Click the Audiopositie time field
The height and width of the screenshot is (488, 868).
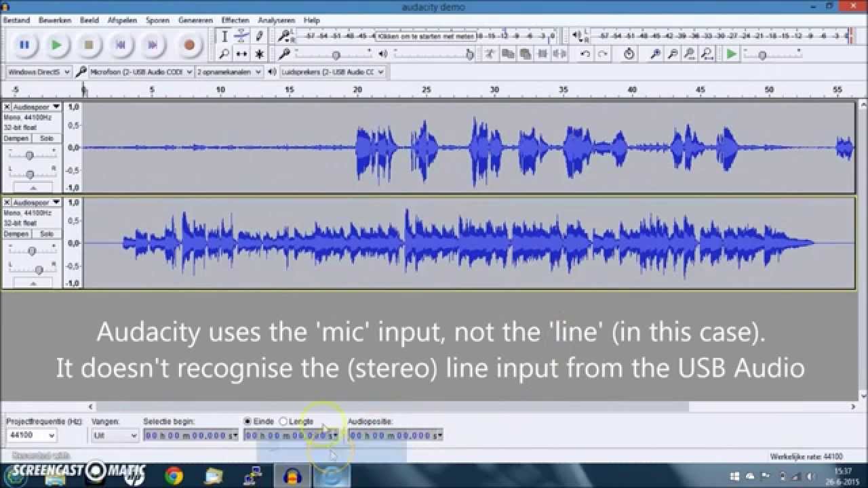coord(395,435)
